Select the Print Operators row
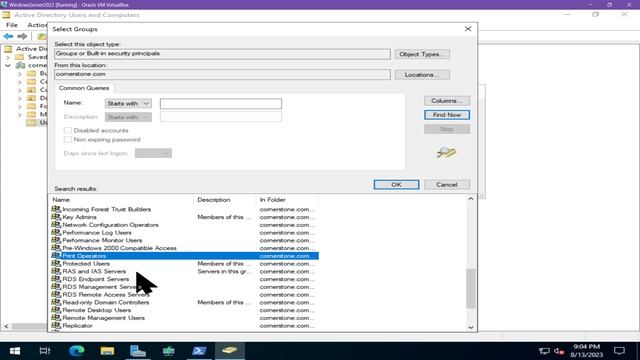640x360 pixels. click(184, 256)
